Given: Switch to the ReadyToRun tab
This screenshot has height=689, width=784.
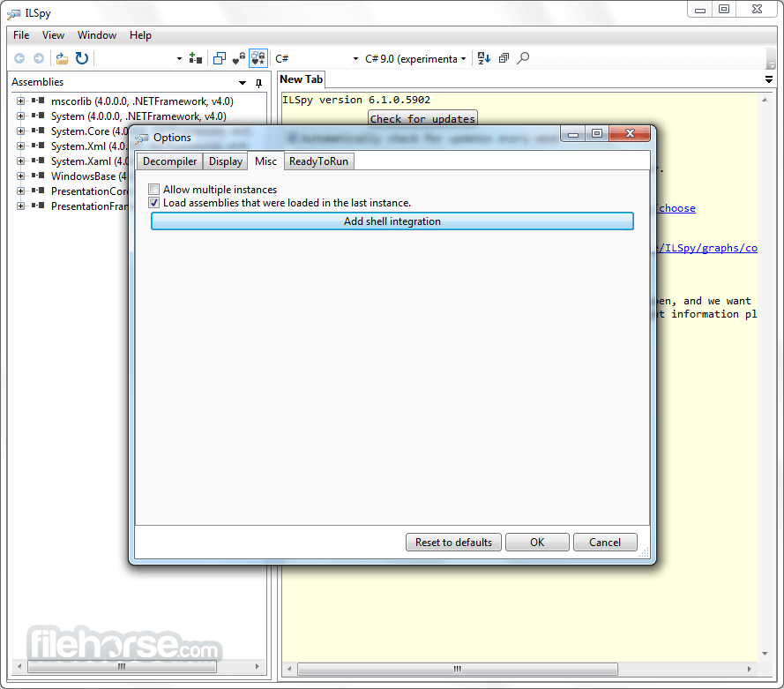Looking at the screenshot, I should tap(319, 161).
